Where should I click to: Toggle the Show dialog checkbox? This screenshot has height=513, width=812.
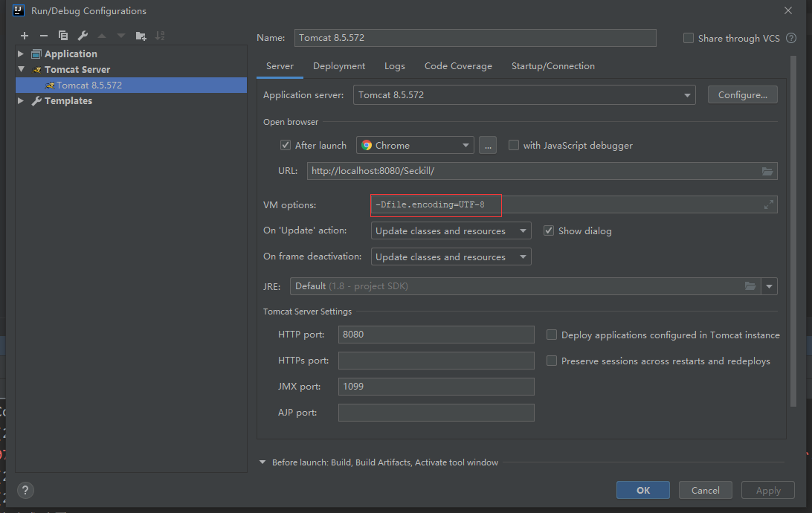point(549,230)
